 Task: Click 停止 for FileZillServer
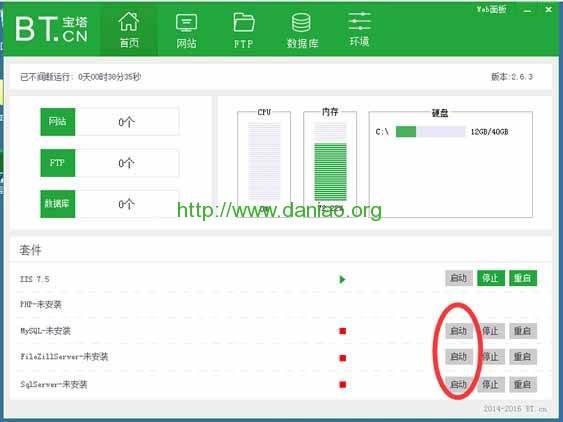click(x=491, y=357)
